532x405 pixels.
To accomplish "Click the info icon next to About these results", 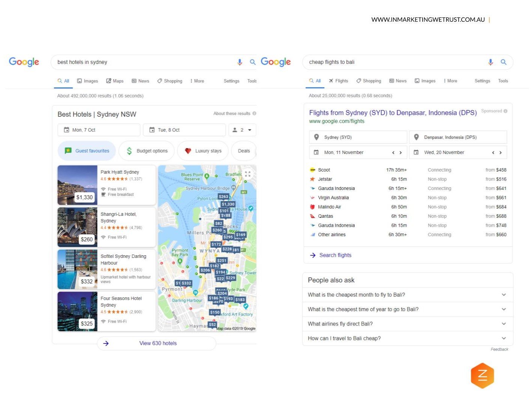I will coord(254,113).
